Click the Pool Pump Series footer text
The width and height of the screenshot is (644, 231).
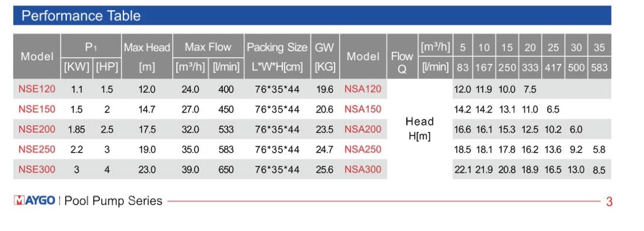pos(114,201)
